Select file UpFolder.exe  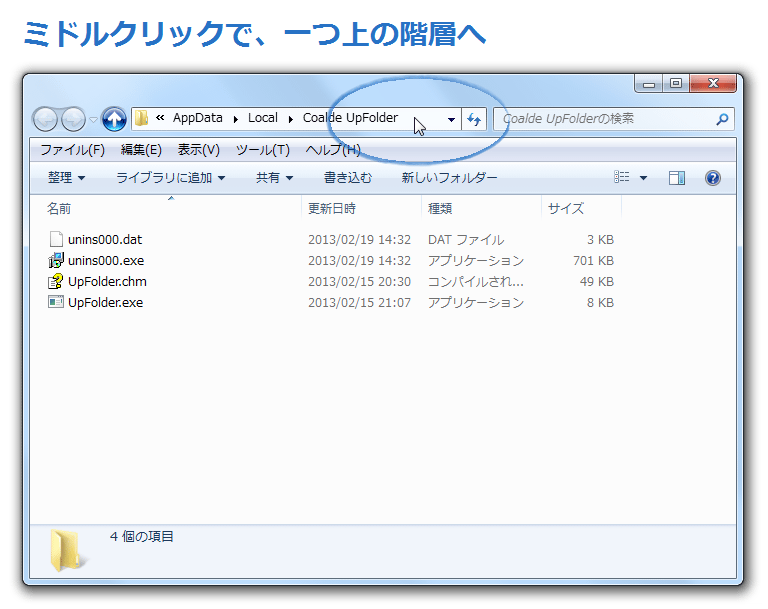tap(105, 303)
